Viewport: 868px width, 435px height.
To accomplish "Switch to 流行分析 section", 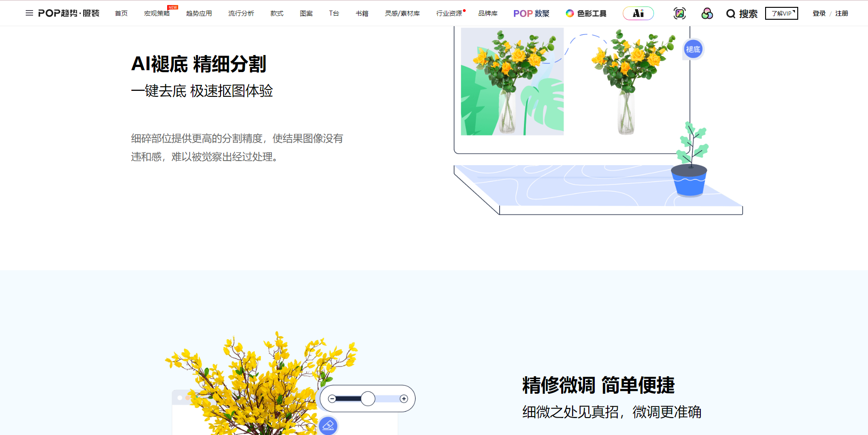I will click(x=241, y=13).
